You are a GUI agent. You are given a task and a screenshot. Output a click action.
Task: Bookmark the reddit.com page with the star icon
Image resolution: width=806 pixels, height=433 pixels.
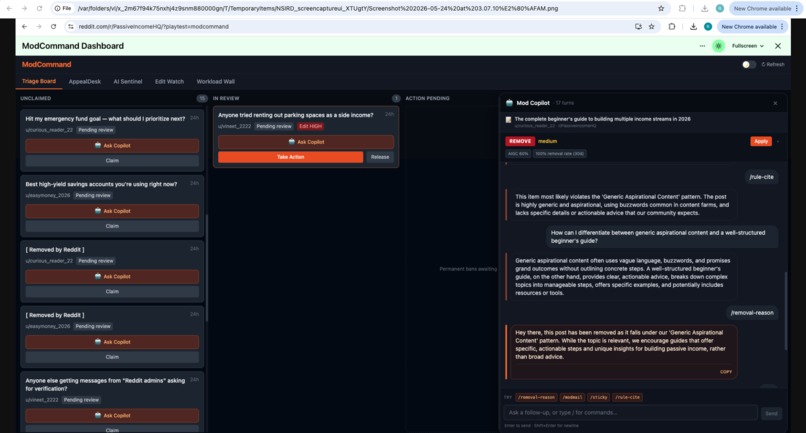[651, 27]
